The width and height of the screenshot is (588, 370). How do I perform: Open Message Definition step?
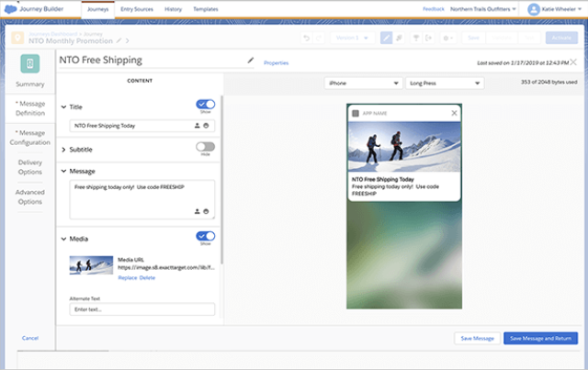[30, 108]
